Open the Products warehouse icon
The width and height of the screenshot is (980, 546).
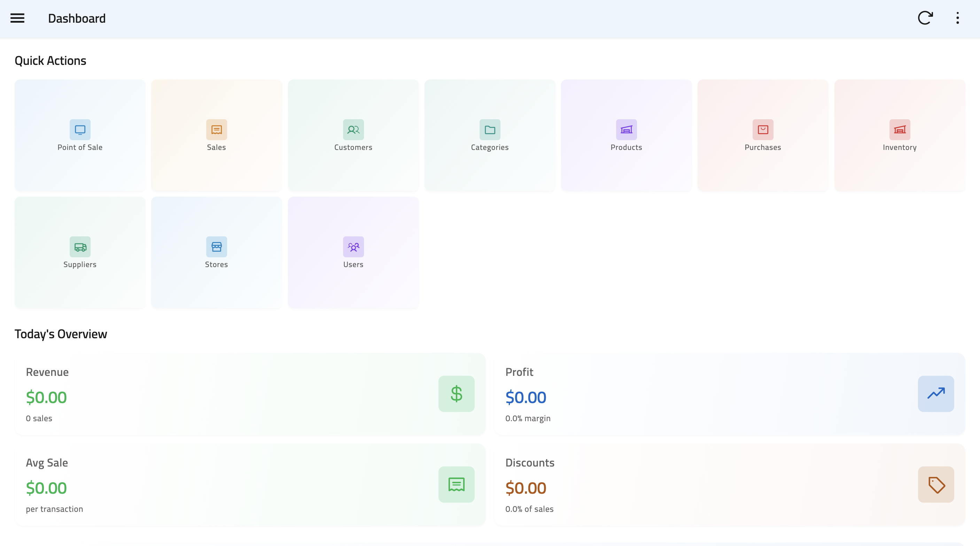(x=626, y=129)
